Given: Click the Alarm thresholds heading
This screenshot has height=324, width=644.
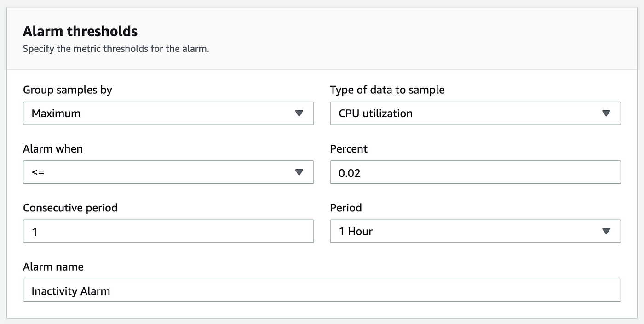Looking at the screenshot, I should [80, 31].
